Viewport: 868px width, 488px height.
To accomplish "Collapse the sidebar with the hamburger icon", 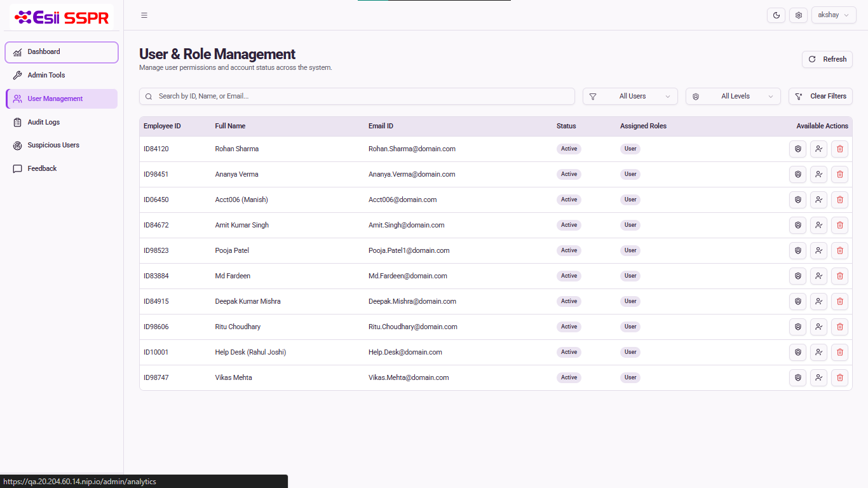I will click(144, 15).
